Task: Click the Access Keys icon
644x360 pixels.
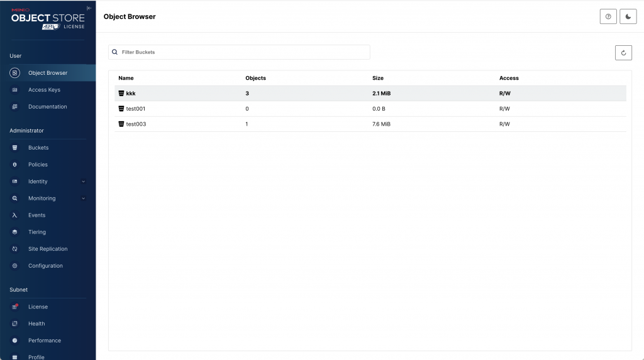Action: (15, 90)
